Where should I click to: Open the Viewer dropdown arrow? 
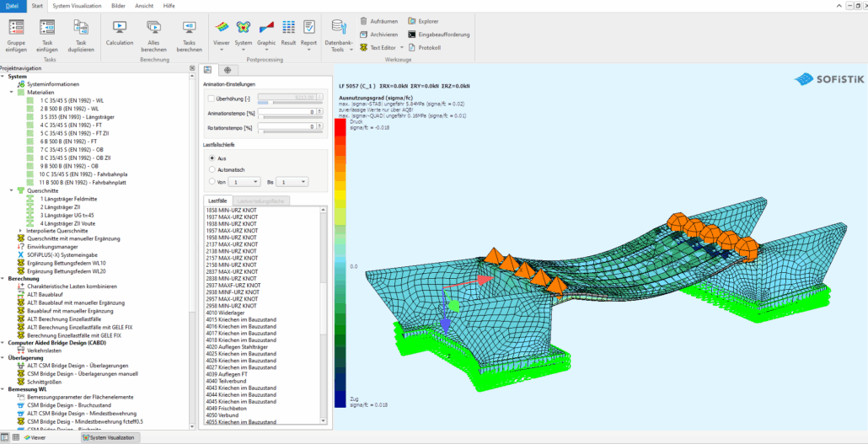(x=222, y=49)
